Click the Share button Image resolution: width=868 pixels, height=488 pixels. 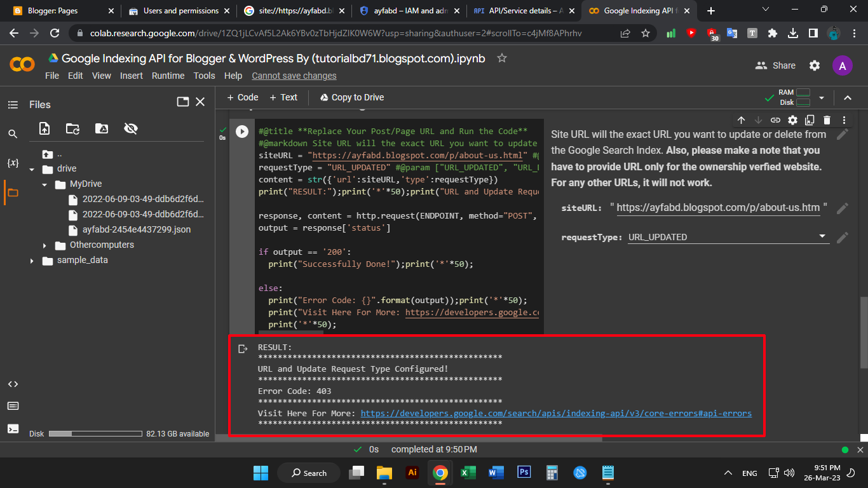(x=775, y=65)
